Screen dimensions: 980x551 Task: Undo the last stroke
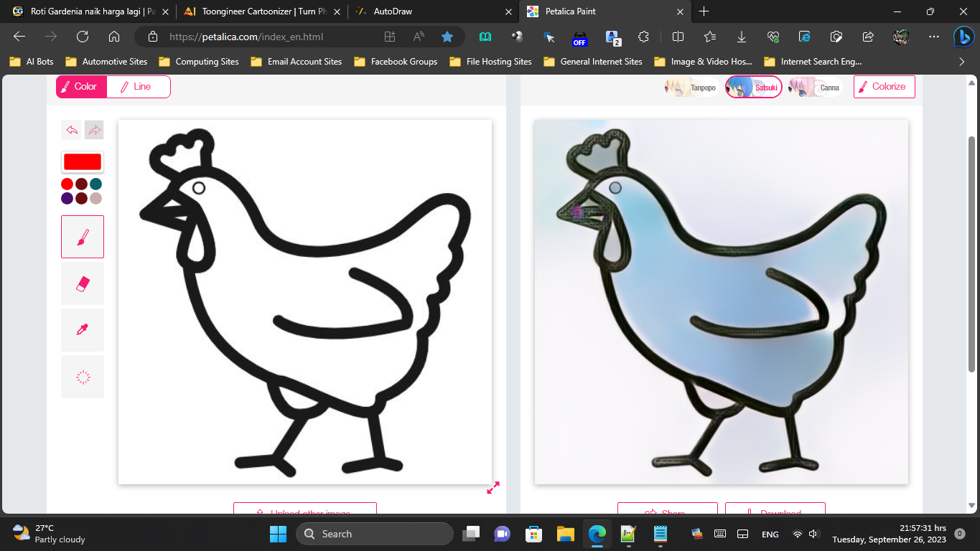(x=72, y=130)
